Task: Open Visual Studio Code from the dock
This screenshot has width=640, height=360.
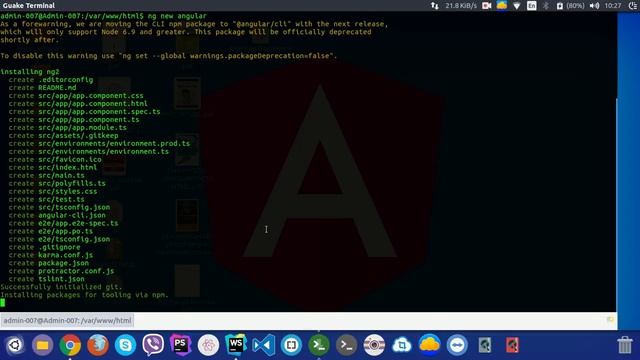Action: (263, 345)
